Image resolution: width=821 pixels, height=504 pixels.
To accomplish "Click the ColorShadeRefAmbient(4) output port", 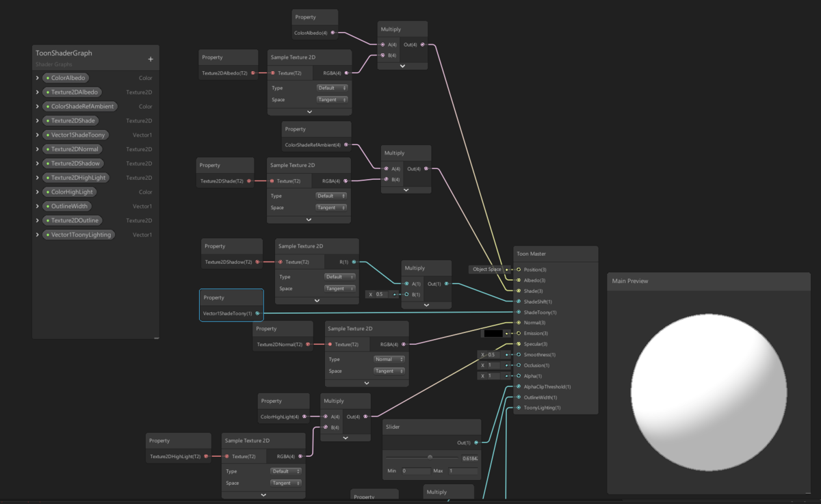I will click(x=346, y=144).
